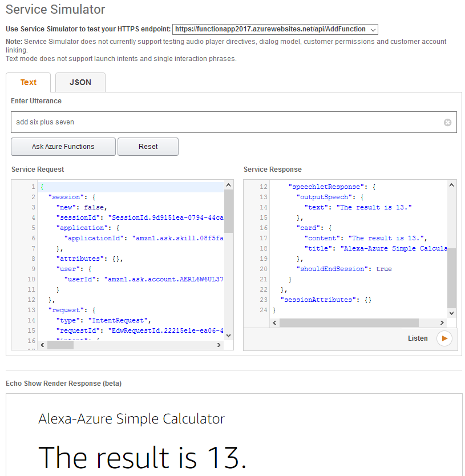Image resolution: width=465 pixels, height=476 pixels.
Task: Click the Echo Show Render Response (beta) heading
Action: click(63, 384)
